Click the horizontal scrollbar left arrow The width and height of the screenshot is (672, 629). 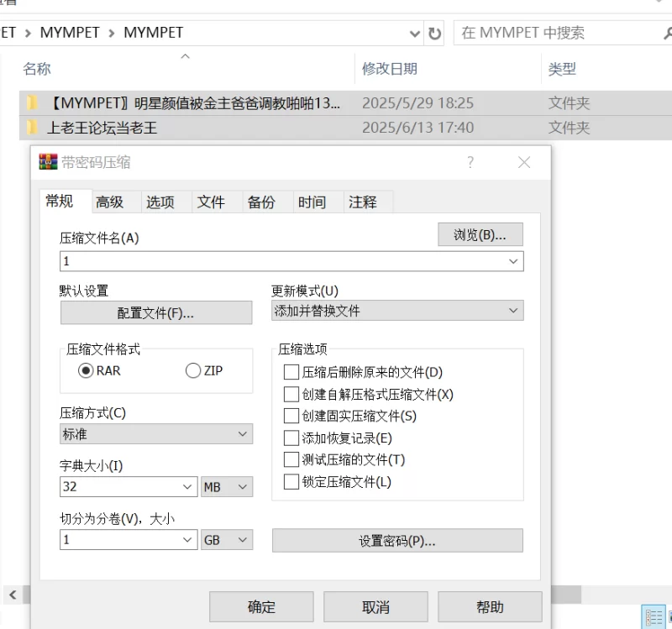(13, 595)
